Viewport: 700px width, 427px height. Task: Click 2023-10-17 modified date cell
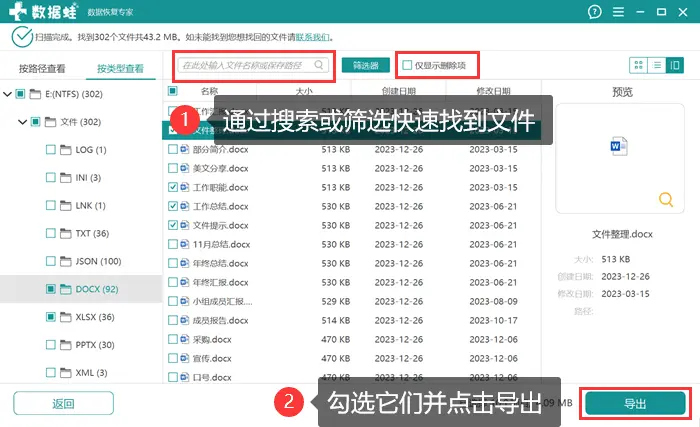pyautogui.click(x=493, y=320)
